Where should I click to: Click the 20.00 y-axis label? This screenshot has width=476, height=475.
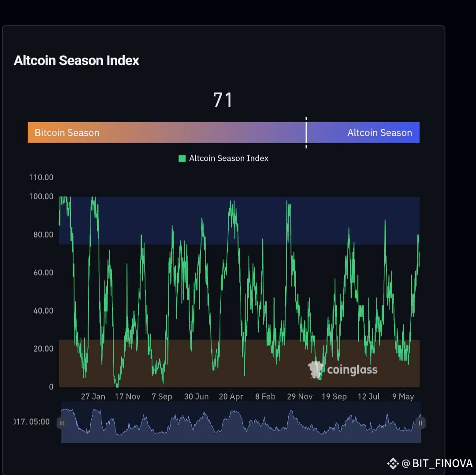click(43, 349)
